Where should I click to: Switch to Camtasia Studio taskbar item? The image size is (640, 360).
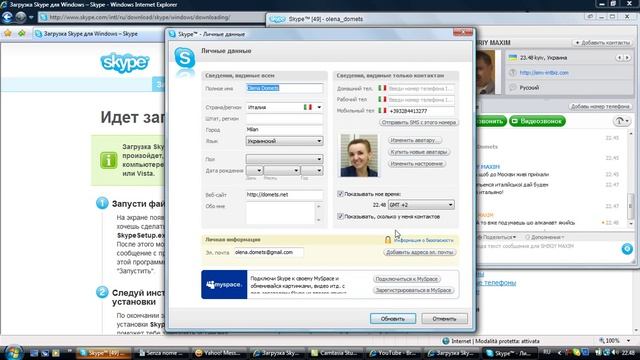point(336,353)
